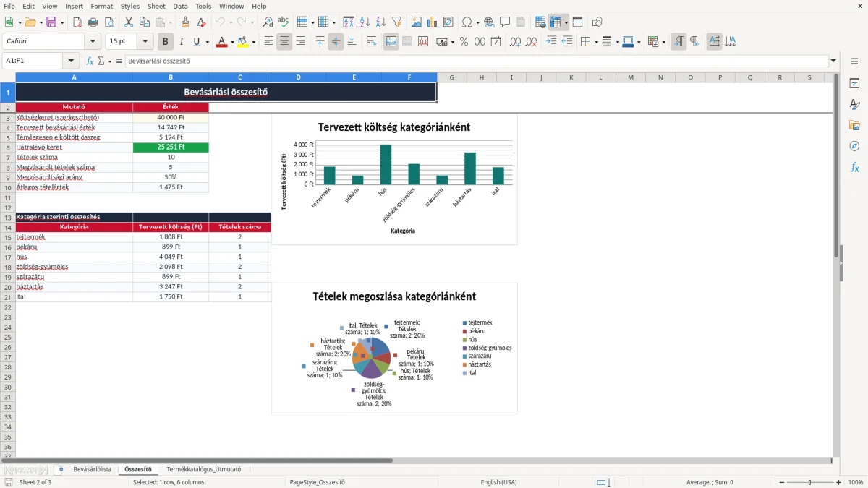
Task: Toggle Wrap Text
Action: (372, 41)
